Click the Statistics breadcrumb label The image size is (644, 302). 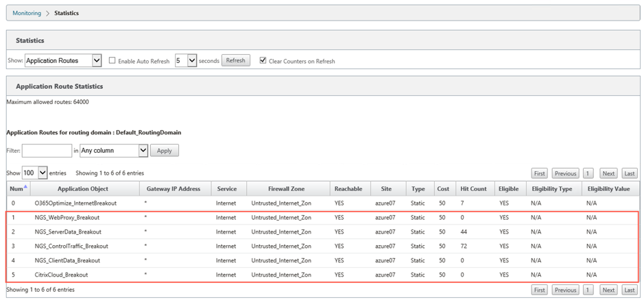[x=67, y=13]
